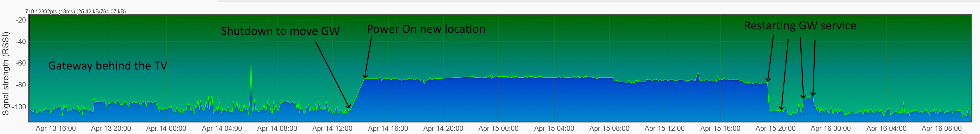Click the -100 value on the RSSI axis

tap(19, 107)
